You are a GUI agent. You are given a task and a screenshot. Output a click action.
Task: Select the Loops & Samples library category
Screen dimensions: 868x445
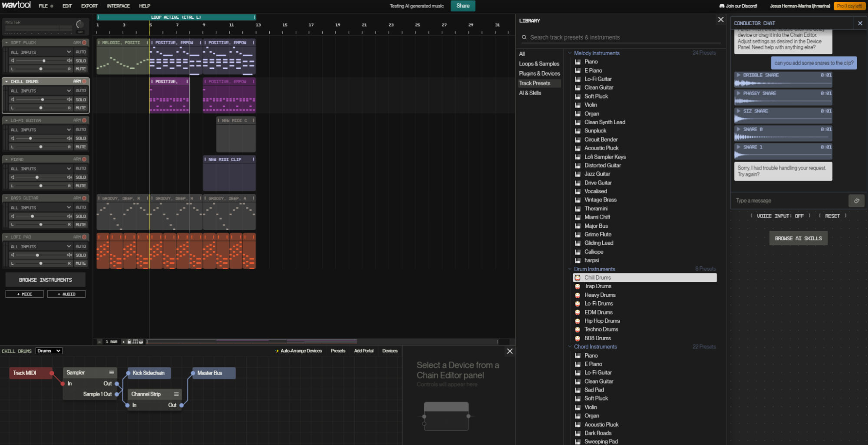click(539, 64)
